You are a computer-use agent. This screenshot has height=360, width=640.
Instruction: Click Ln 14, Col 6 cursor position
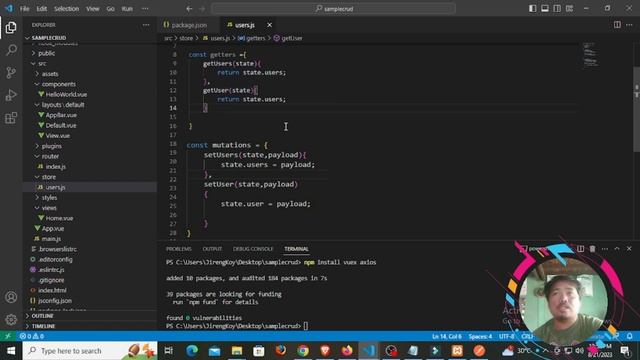click(447, 336)
